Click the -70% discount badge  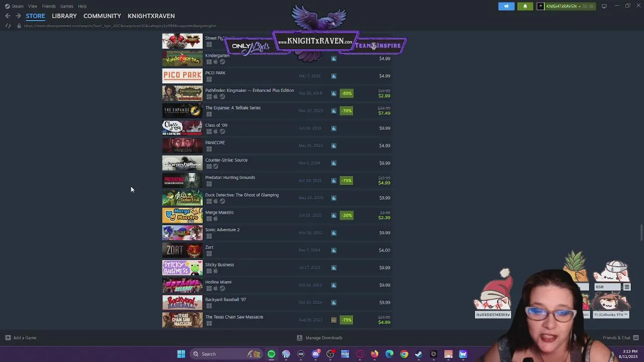[347, 111]
